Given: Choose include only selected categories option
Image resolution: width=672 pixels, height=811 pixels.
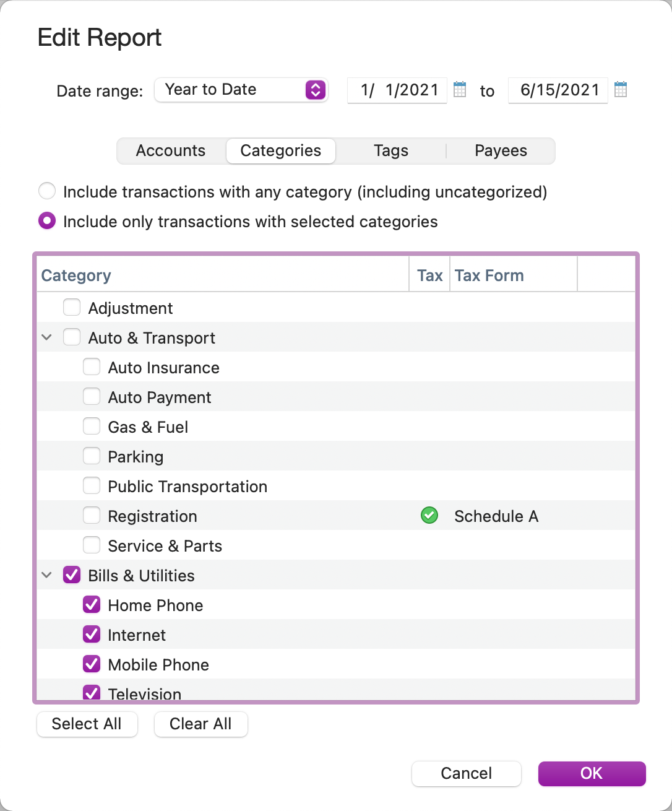Looking at the screenshot, I should point(47,221).
